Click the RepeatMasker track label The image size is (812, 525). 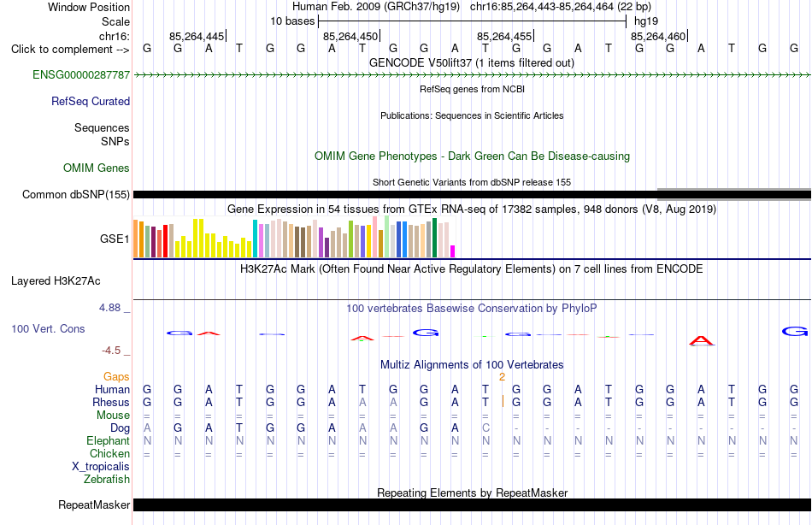point(94,504)
